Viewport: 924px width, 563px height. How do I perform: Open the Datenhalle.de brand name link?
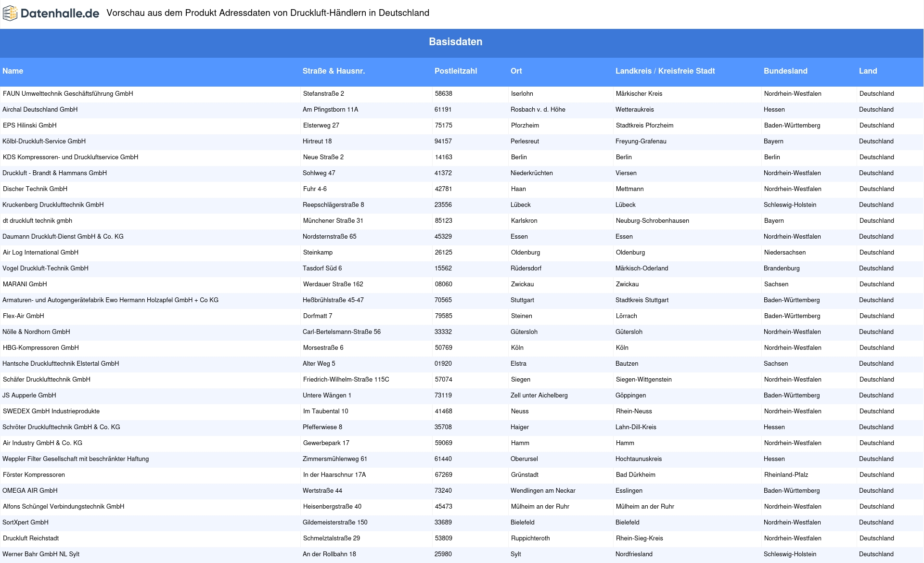click(x=60, y=13)
